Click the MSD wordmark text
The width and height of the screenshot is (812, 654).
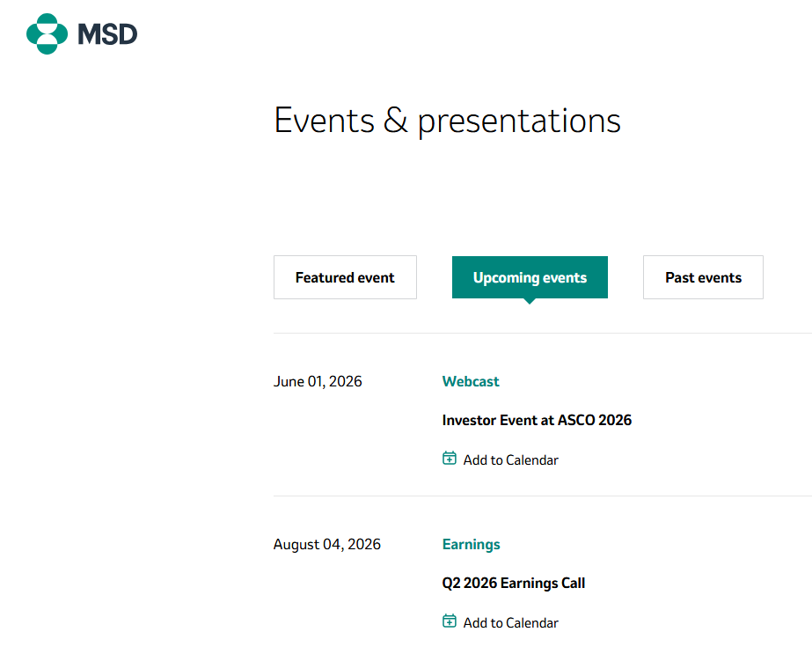click(x=107, y=34)
